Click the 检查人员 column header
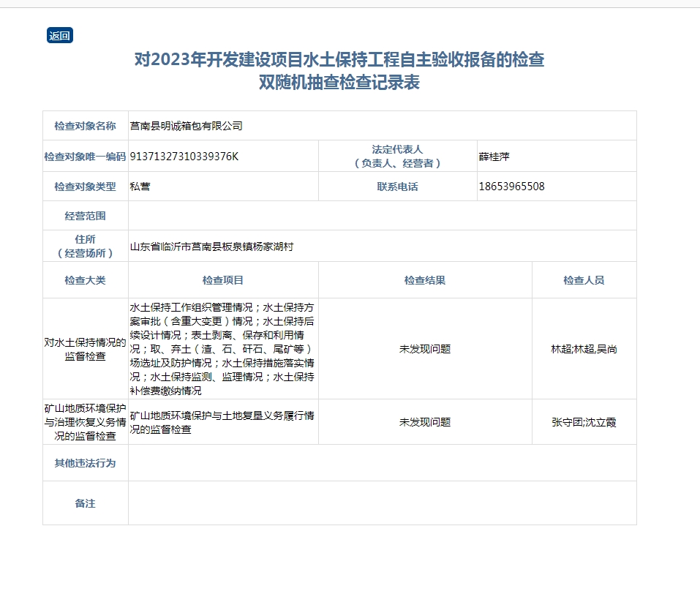This screenshot has width=700, height=594. point(584,280)
